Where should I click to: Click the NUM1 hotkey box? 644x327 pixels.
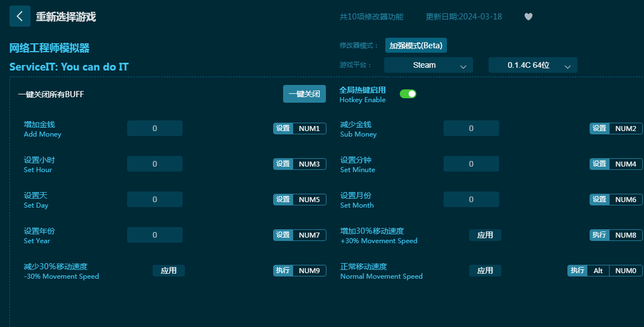(x=309, y=129)
